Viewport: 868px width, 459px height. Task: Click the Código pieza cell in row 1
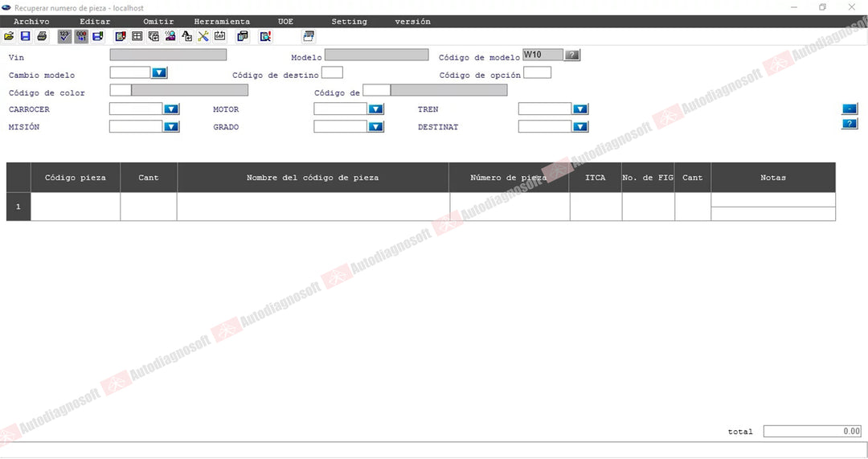76,207
